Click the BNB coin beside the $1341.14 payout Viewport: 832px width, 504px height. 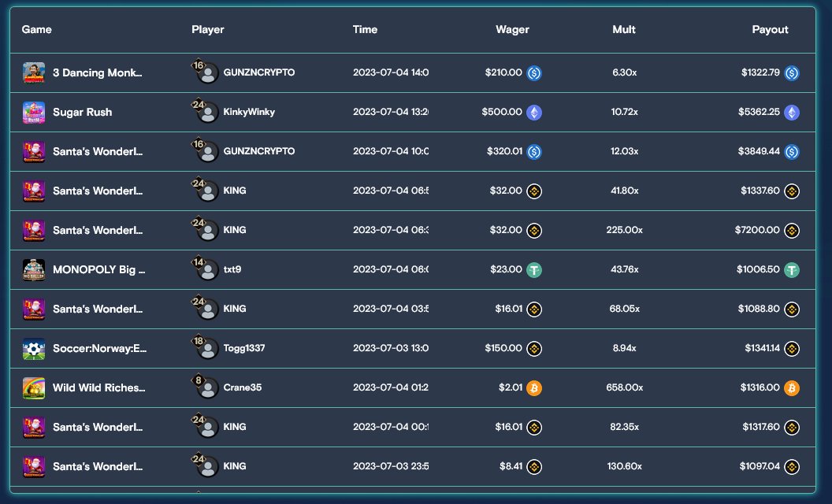pos(792,349)
